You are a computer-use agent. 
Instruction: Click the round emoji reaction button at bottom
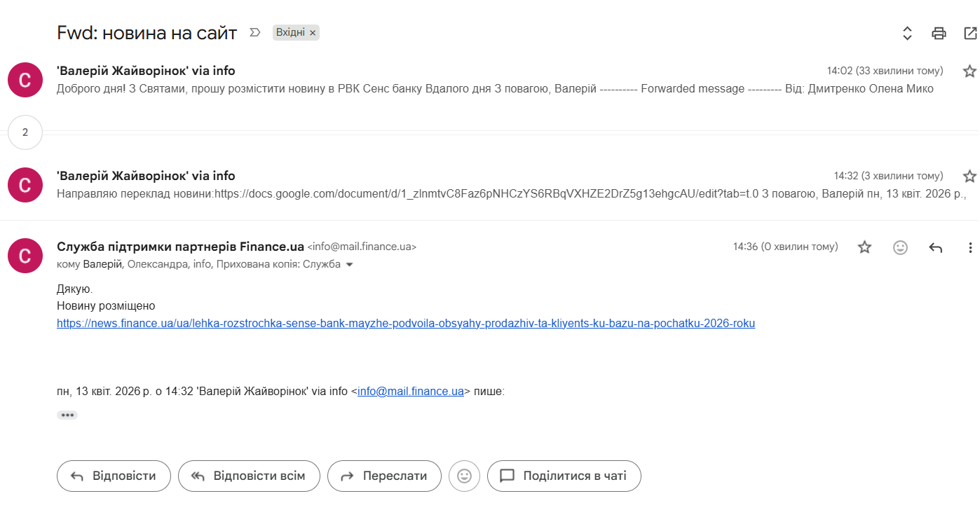(464, 476)
